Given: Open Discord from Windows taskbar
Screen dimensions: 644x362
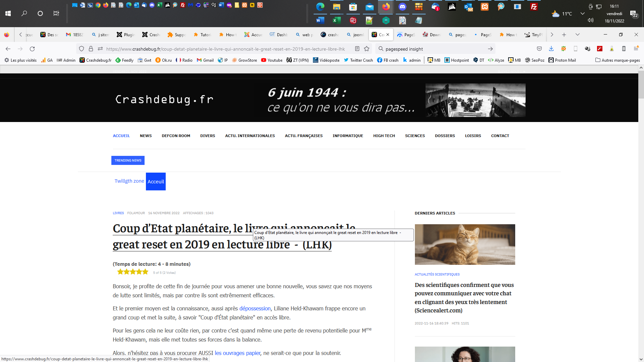Looking at the screenshot, I should point(402,7).
